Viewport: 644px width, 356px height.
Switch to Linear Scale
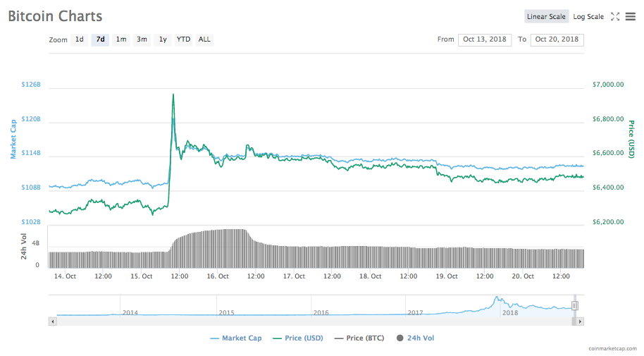click(x=546, y=16)
